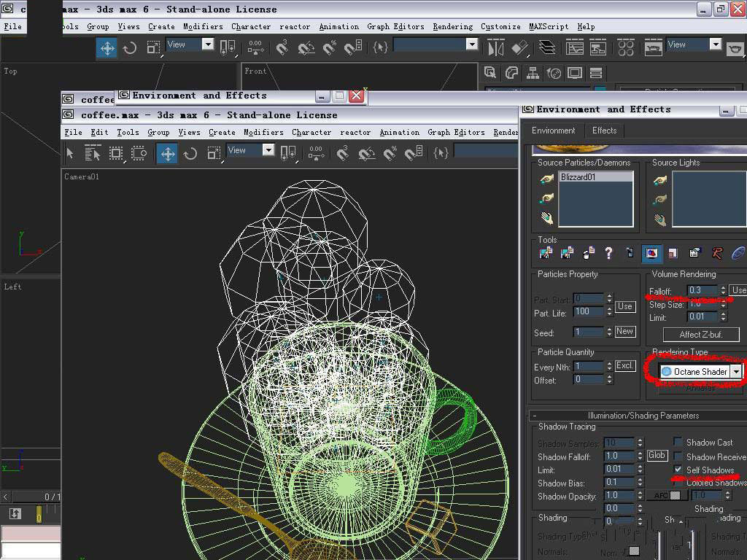Click the AFC gray color swatch
747x560 pixels.
[x=676, y=495]
